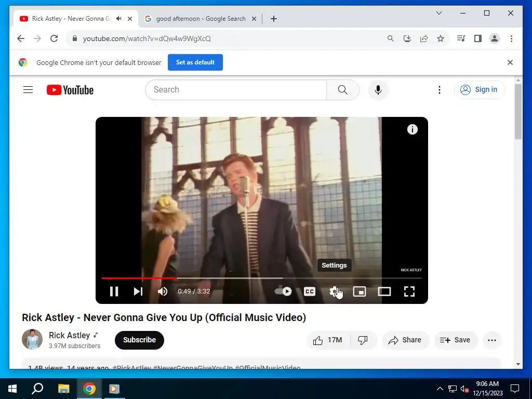Open zoom magnifier in address bar
Image resolution: width=532 pixels, height=399 pixels.
click(391, 38)
